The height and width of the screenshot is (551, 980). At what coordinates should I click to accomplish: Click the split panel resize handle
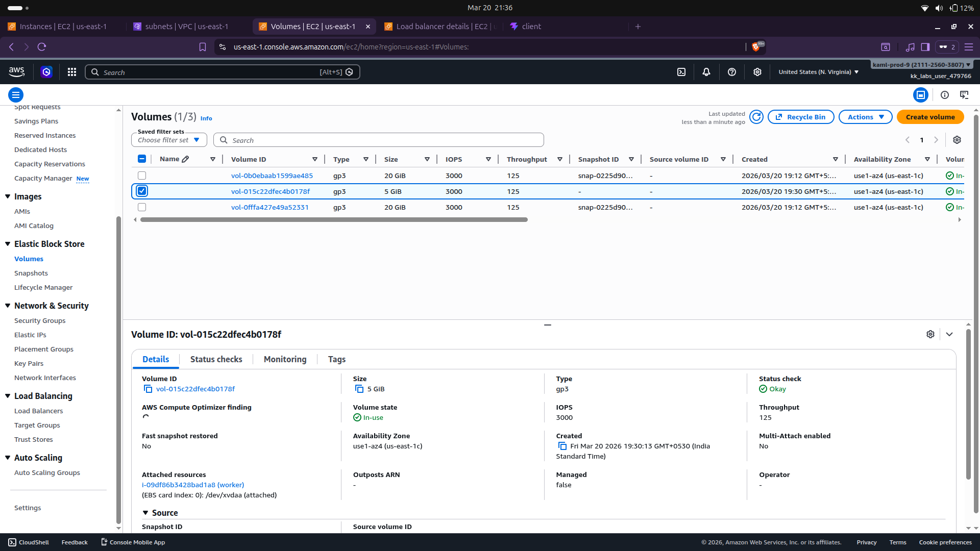click(548, 324)
